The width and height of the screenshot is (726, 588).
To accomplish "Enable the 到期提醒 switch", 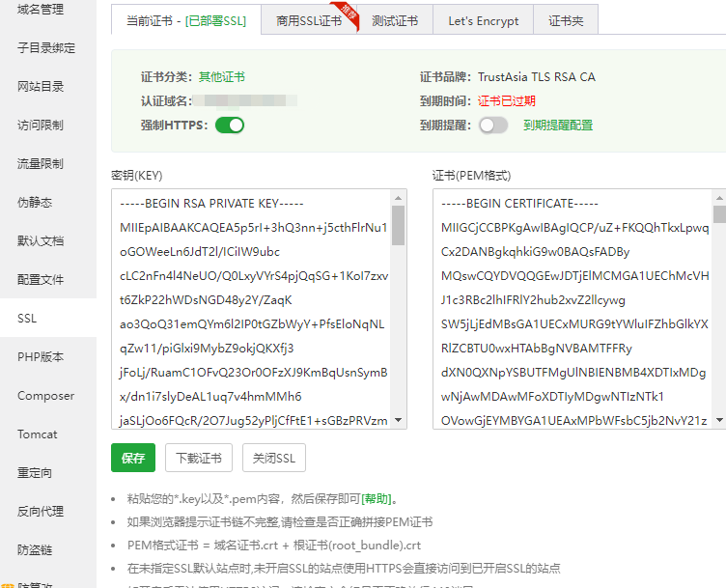I will [493, 125].
